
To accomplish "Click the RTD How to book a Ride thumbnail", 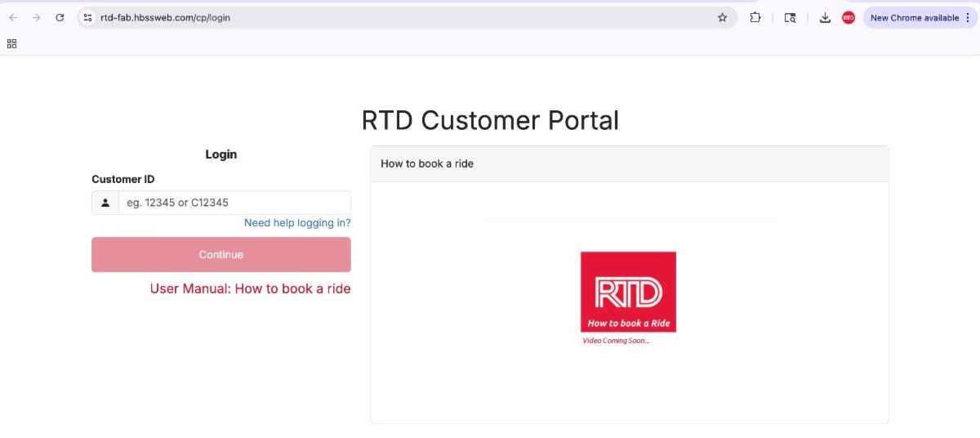I will pos(628,292).
